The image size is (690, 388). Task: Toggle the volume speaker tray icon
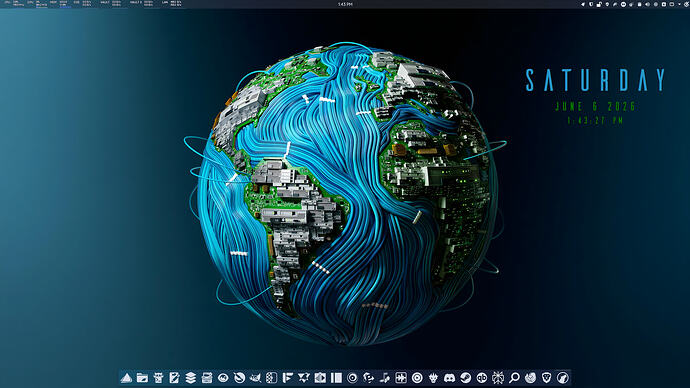click(x=647, y=4)
